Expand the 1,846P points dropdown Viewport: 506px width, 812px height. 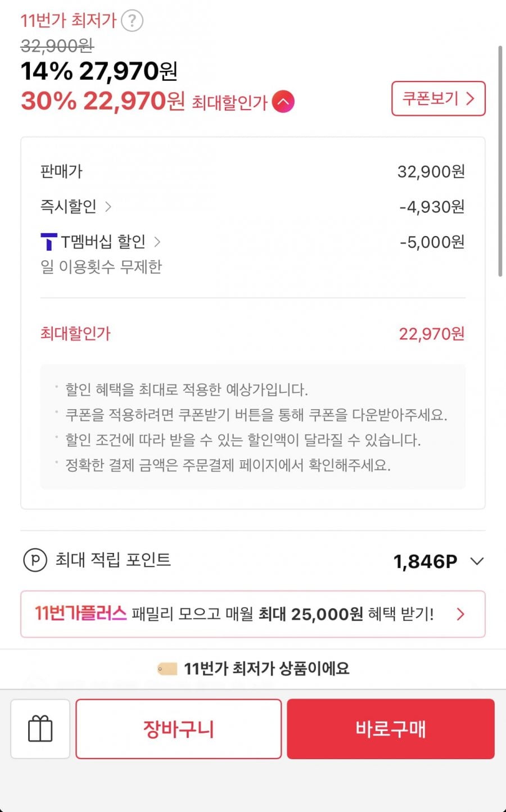(477, 561)
